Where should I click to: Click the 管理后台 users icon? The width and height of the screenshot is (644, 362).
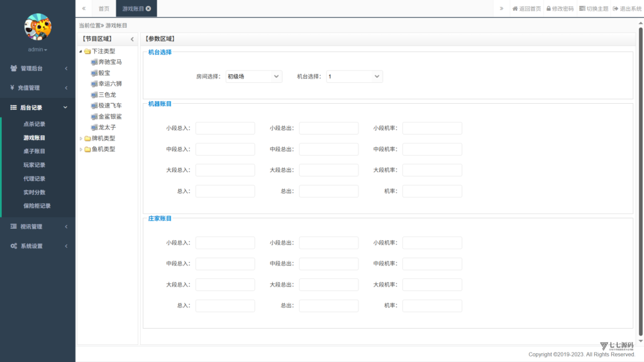[x=14, y=68]
